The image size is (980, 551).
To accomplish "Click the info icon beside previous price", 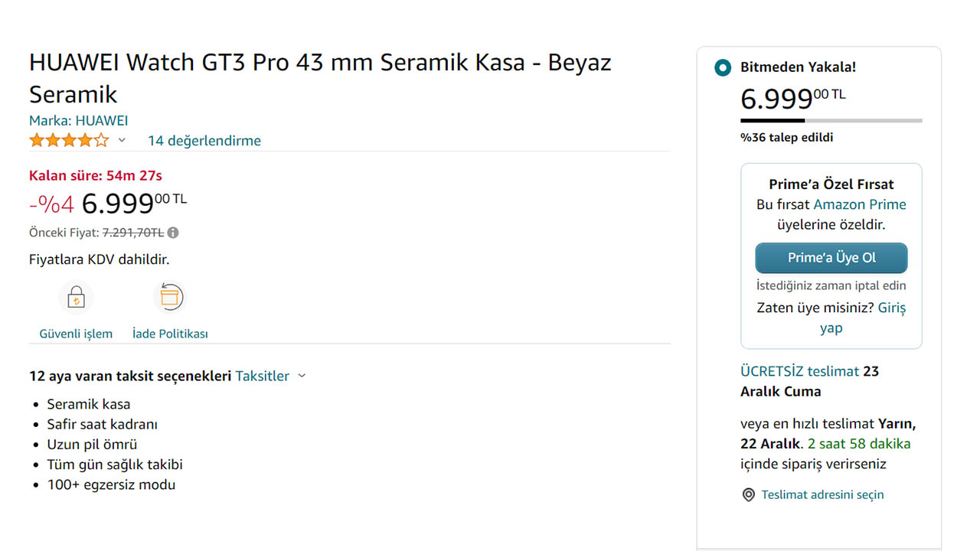I will click(x=173, y=233).
